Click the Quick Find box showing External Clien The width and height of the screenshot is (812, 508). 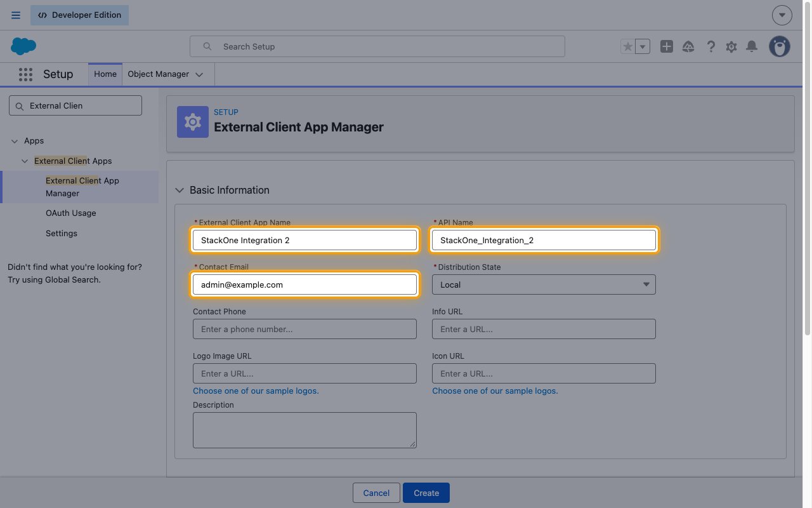tap(75, 105)
